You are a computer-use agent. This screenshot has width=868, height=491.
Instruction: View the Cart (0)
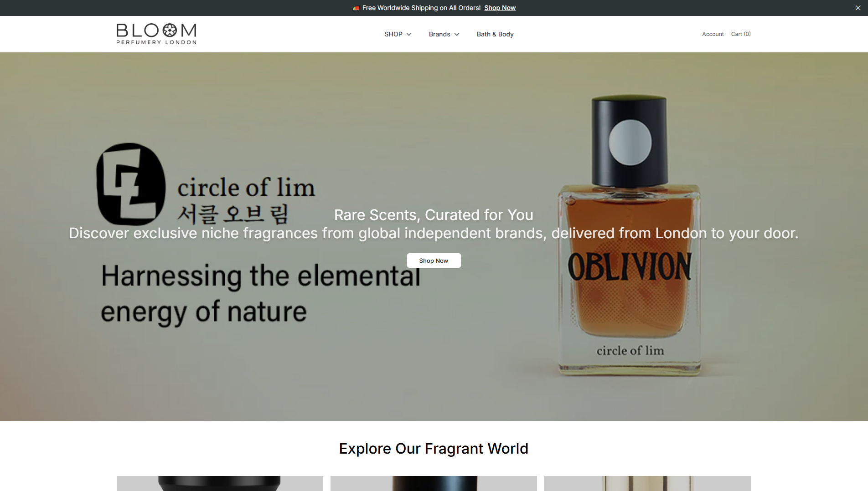pyautogui.click(x=741, y=34)
